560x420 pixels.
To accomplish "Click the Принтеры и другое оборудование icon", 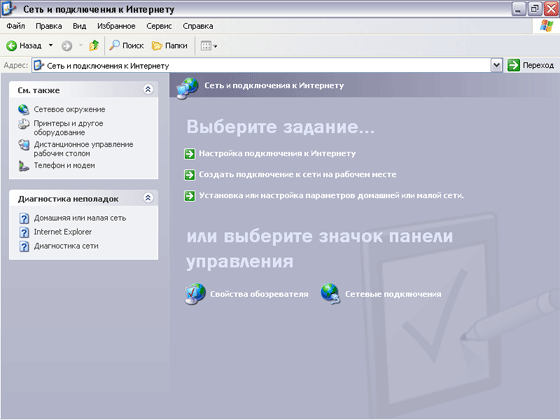I will pyautogui.click(x=24, y=124).
